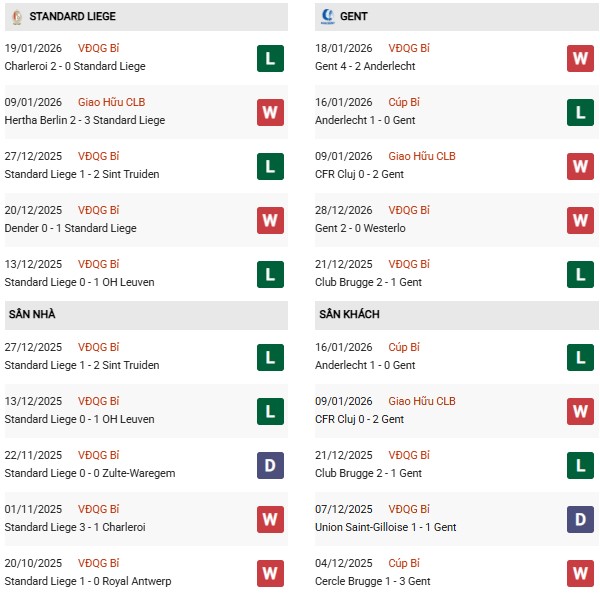Open Hertha Berlin 2 - 3 Standard Liege match
Viewport: 600px width, 594px height.
[85, 120]
